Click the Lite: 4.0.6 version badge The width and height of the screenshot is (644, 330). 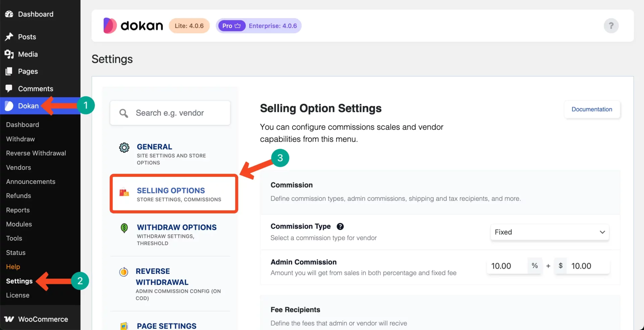189,26
